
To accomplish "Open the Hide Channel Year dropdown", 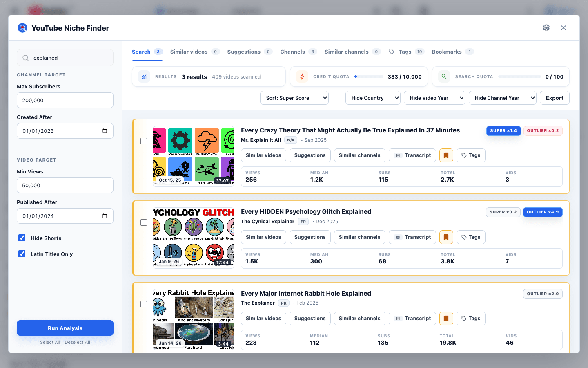I will pyautogui.click(x=502, y=98).
